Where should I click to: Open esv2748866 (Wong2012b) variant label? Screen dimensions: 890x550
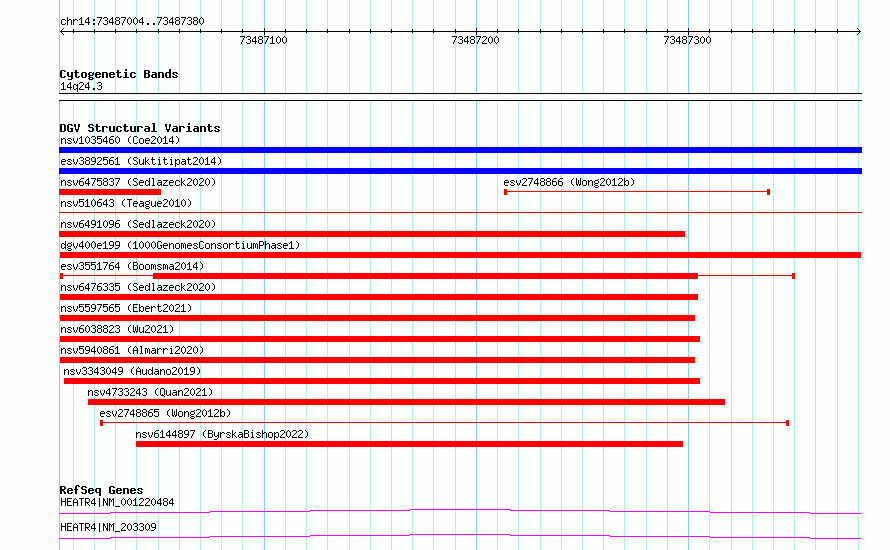click(x=569, y=182)
